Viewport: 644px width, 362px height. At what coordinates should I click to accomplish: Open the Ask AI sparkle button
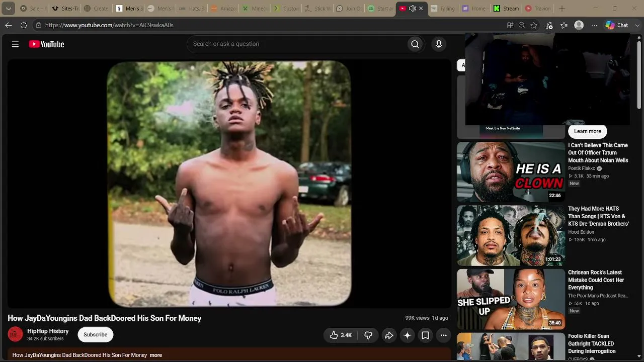coord(407,335)
